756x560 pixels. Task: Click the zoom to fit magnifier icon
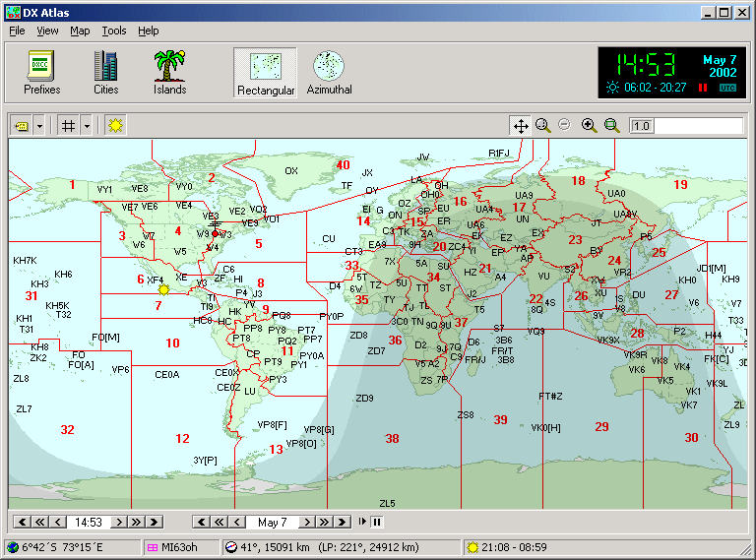611,125
